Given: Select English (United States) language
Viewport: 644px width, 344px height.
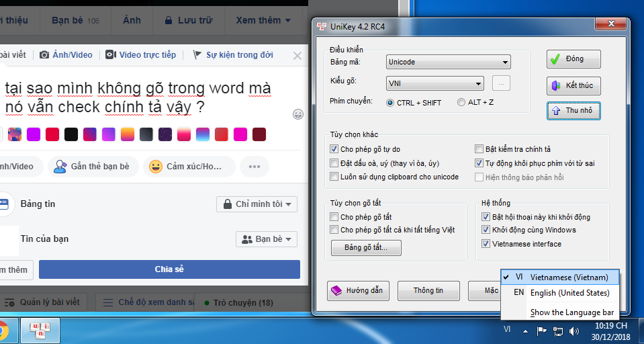Looking at the screenshot, I should pyautogui.click(x=560, y=293).
